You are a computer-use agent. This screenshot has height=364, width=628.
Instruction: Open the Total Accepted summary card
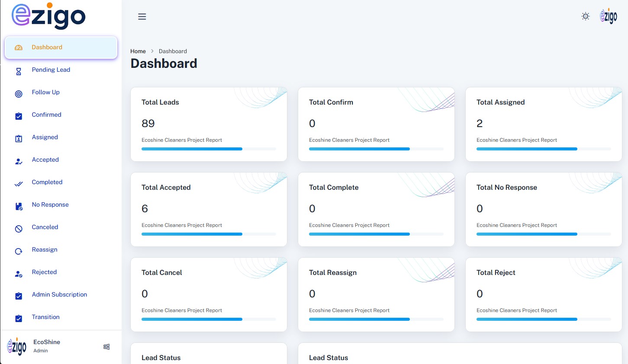209,209
